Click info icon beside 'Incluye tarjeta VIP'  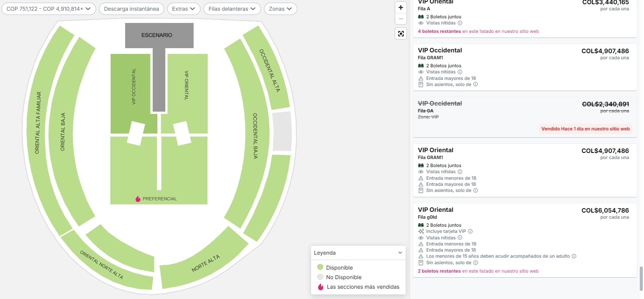[470, 231]
